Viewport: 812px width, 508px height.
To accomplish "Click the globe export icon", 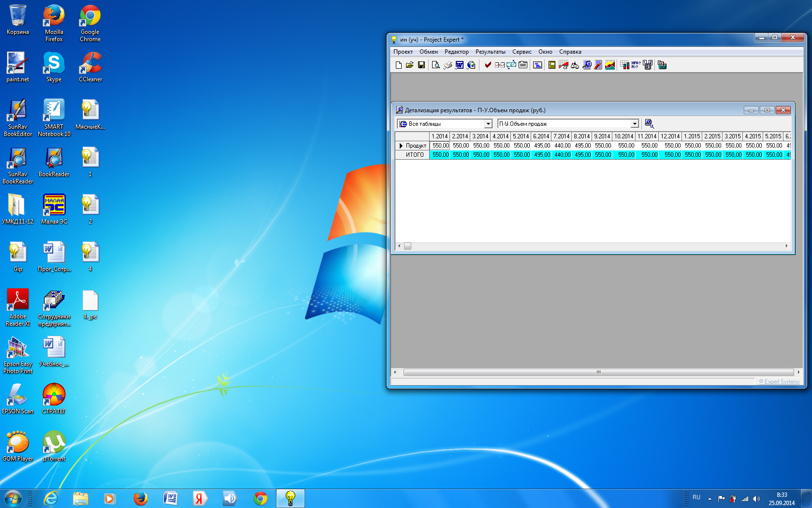I will [471, 65].
